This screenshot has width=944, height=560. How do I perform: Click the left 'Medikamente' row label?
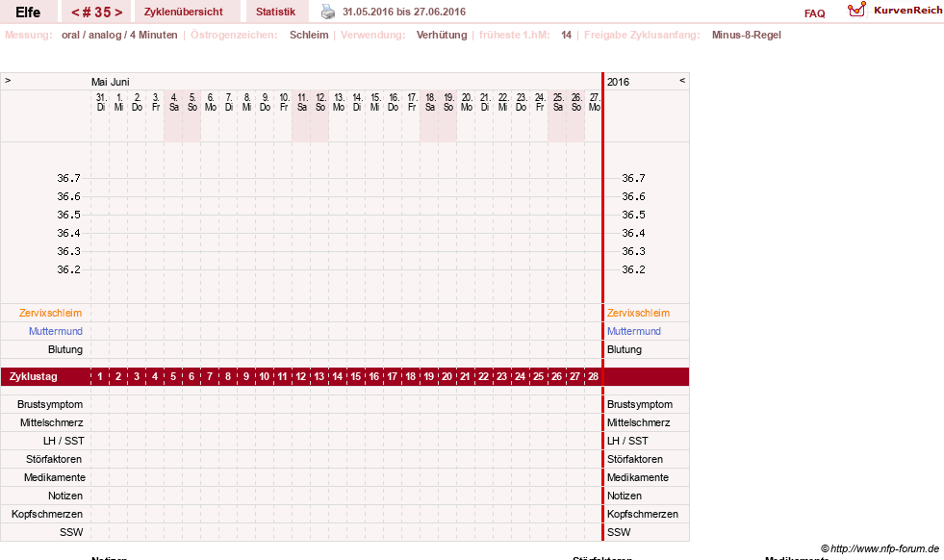pyautogui.click(x=54, y=477)
